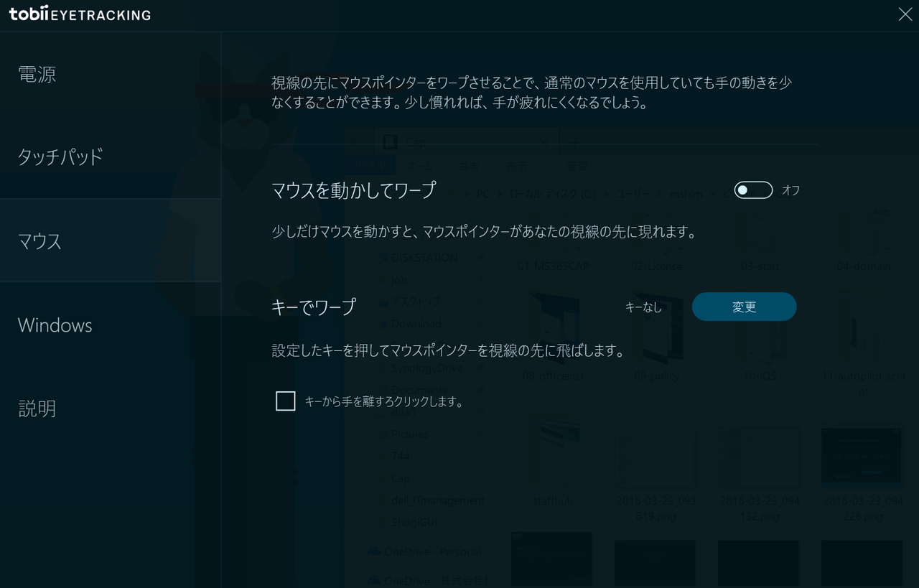This screenshot has width=919, height=588.
Task: Click the キーでワープ heading
Action: point(314,307)
